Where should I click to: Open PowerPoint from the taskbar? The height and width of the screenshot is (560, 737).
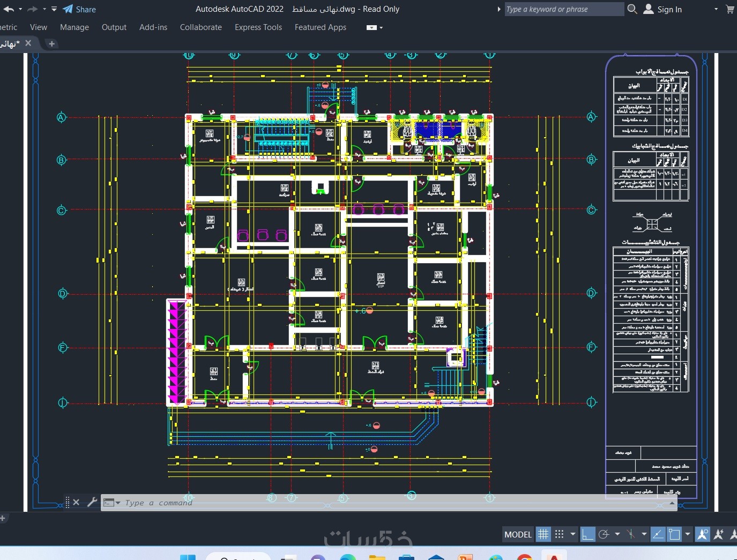(x=466, y=557)
